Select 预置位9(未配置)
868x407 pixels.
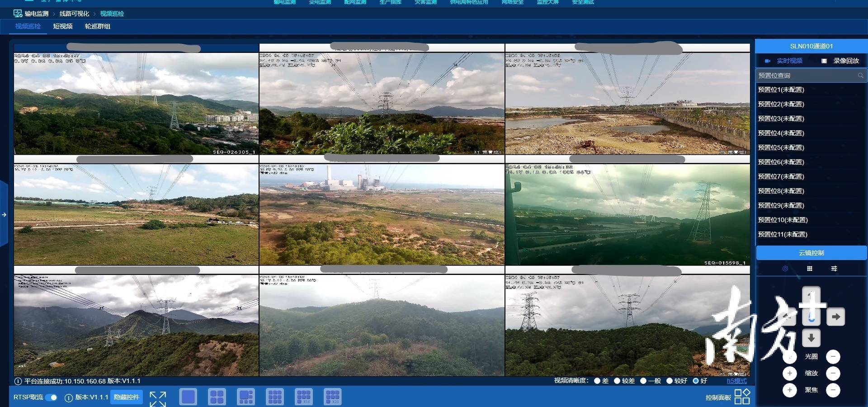[x=781, y=205]
